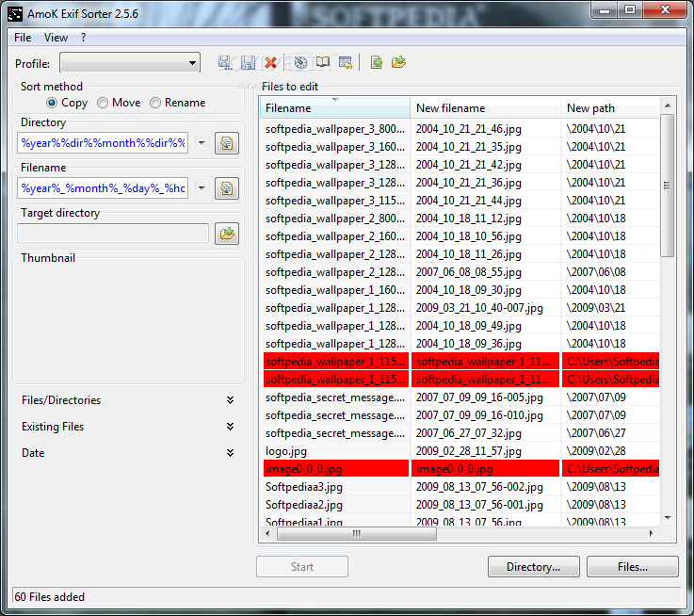Viewport: 694px width, 616px height.
Task: Click the Start button
Action: [302, 567]
